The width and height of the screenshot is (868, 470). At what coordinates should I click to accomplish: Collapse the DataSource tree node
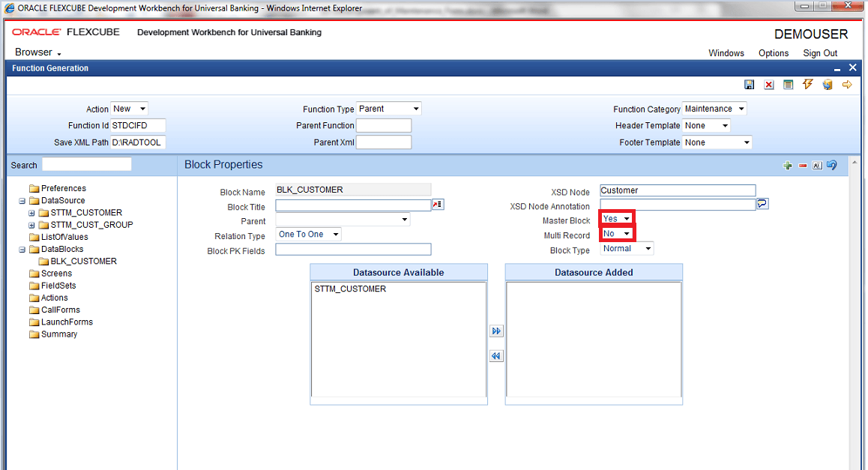tap(22, 201)
